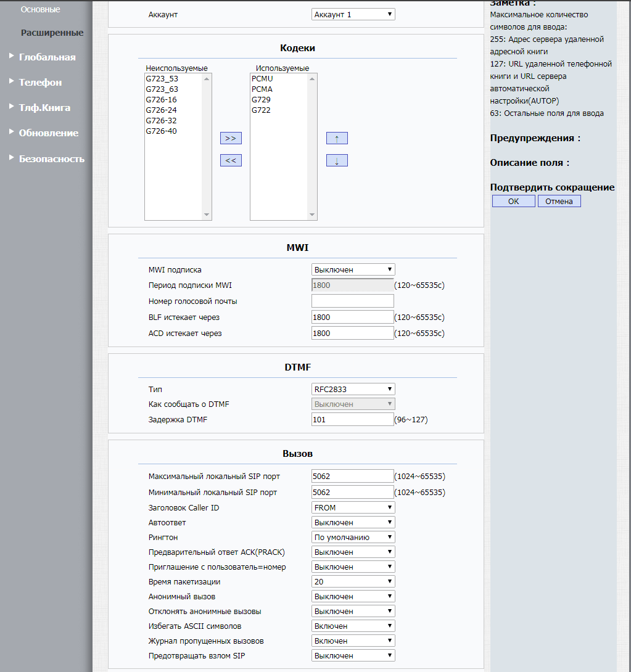Open the Предотвращать взлом SIP dropdown
The height and width of the screenshot is (672, 631).
353,655
